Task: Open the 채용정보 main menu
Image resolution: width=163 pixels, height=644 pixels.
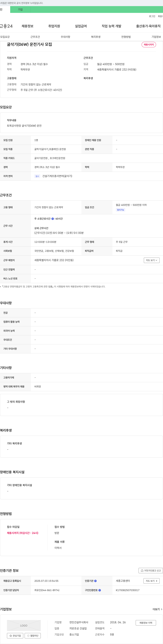Action: (28, 26)
